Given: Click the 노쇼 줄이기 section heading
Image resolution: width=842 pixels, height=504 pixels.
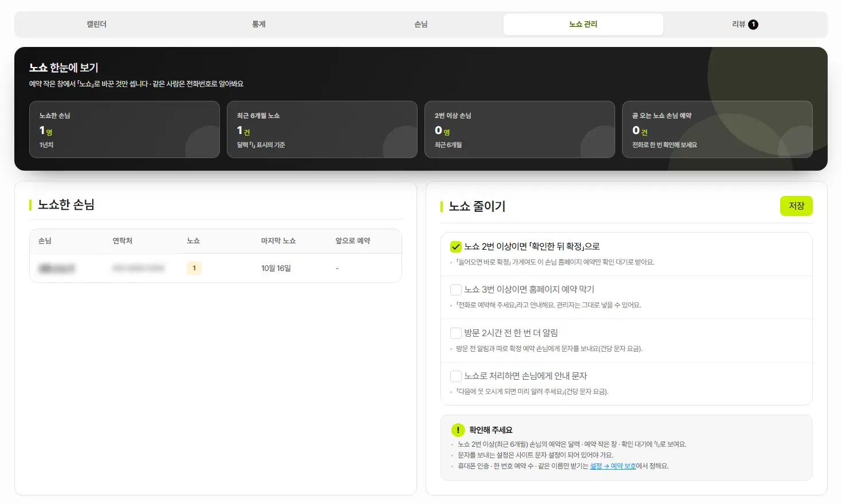Looking at the screenshot, I should click(x=477, y=206).
